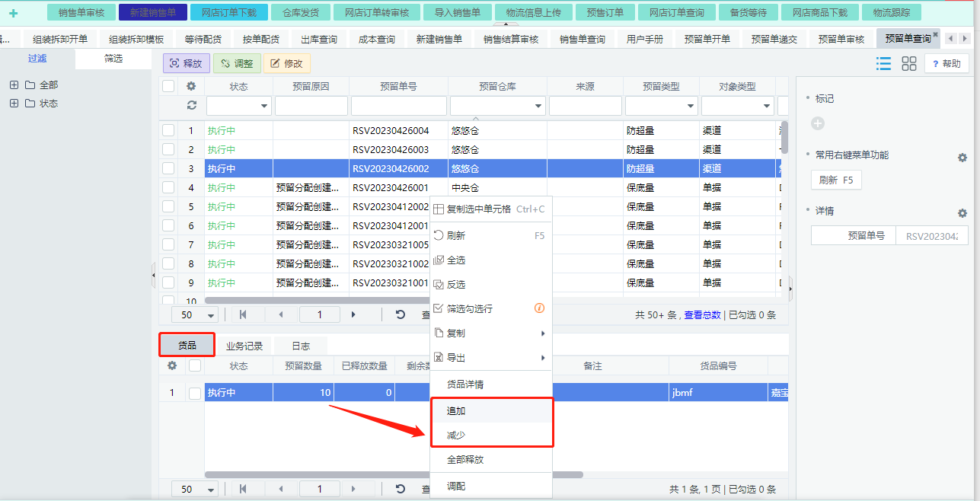Click the filter row refresh icon

191,105
